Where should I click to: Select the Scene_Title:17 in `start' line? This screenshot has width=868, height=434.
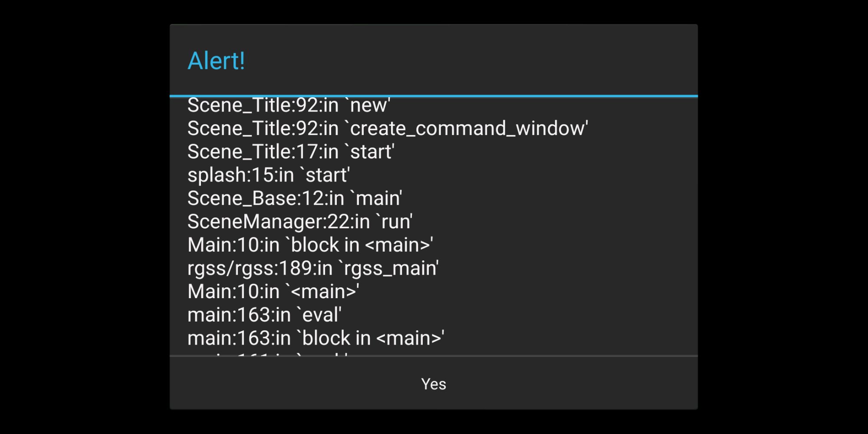[291, 152]
